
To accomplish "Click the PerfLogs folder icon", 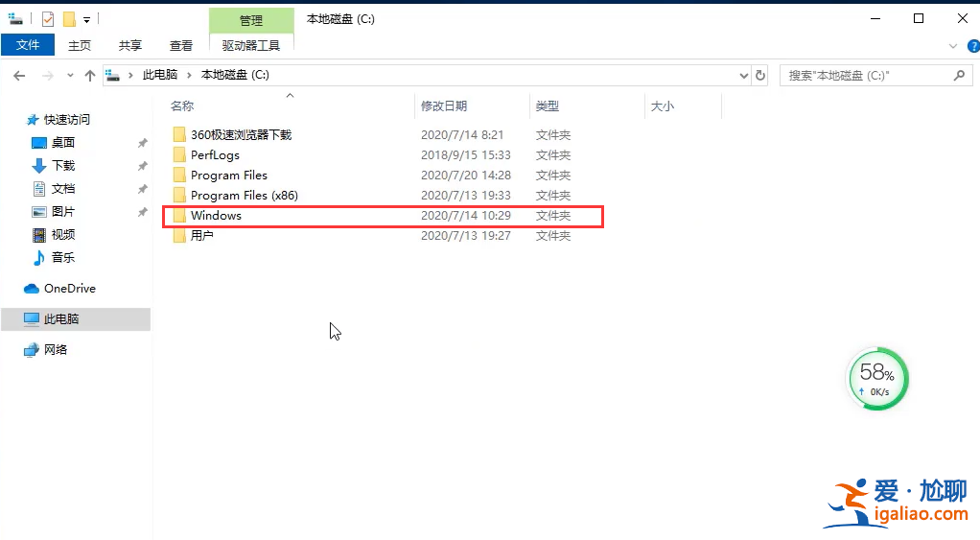I will click(x=179, y=155).
